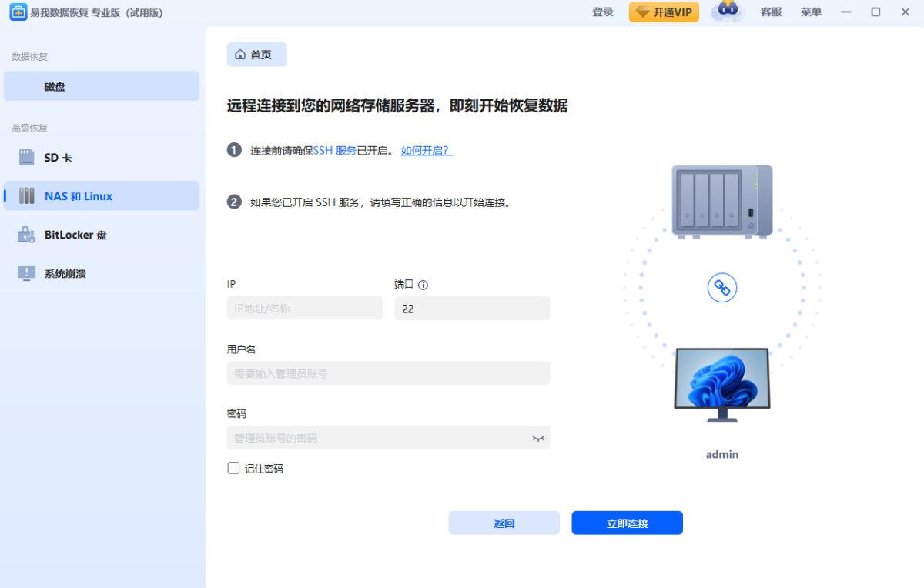Click the mascot icon beside VIP button
This screenshot has width=924, height=588.
(x=727, y=12)
